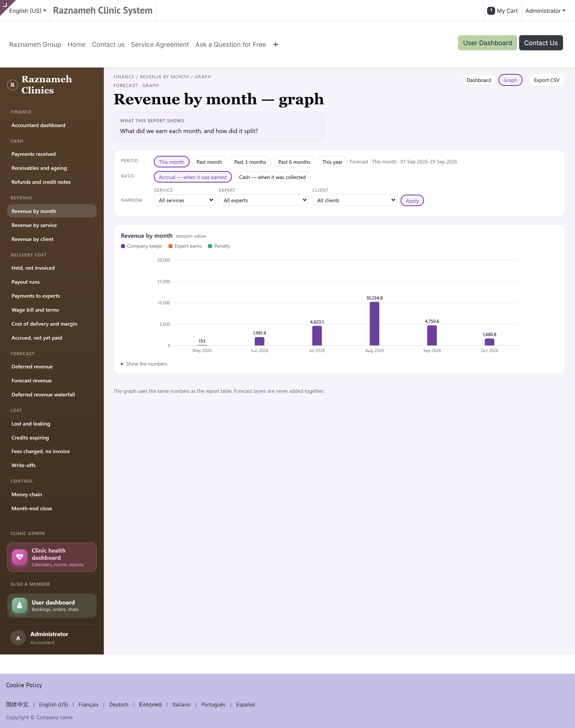The height and width of the screenshot is (728, 575).
Task: Select Accrual — when it was earned basis
Action: click(x=193, y=177)
